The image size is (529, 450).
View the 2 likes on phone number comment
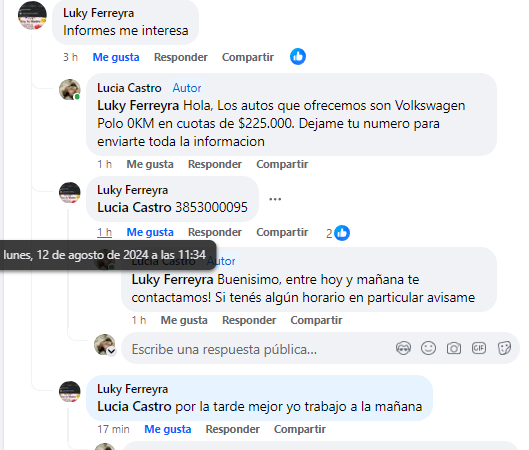(338, 233)
